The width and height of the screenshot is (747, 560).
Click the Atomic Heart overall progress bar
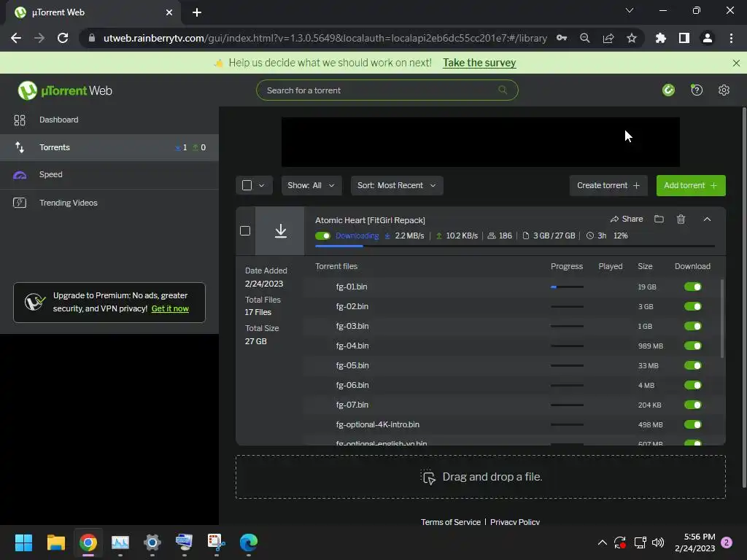tap(514, 246)
